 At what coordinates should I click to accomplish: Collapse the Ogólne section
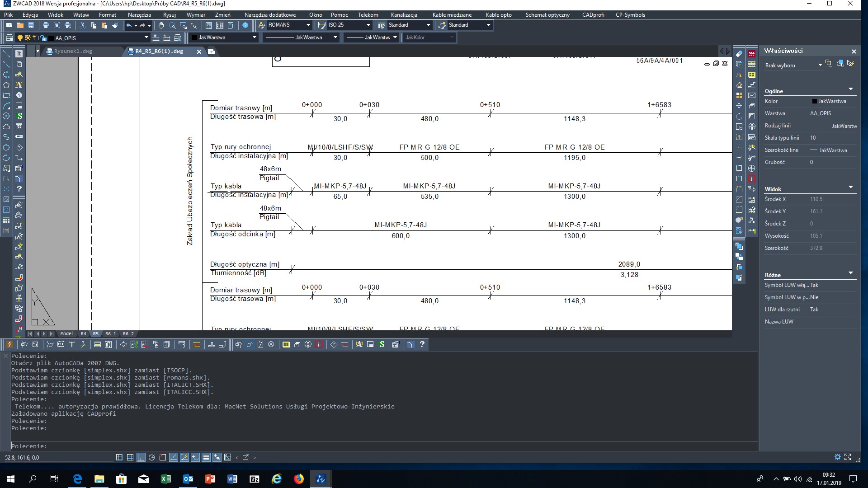point(851,89)
